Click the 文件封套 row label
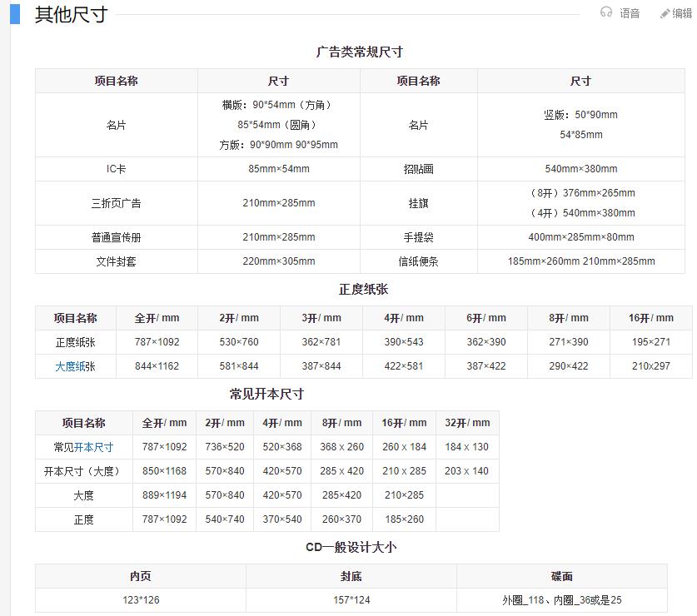The image size is (697, 616). pos(117,261)
